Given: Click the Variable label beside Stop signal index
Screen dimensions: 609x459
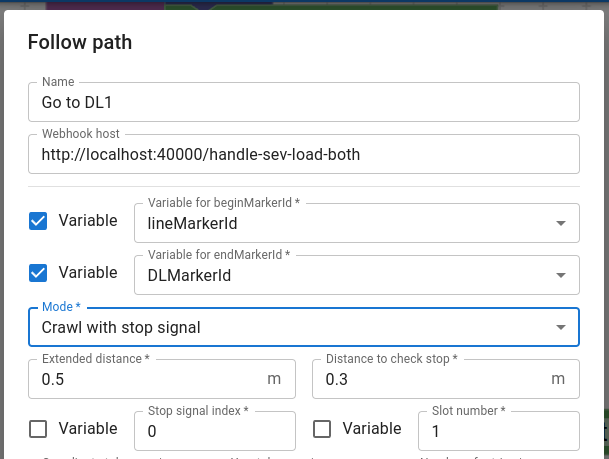Looking at the screenshot, I should 88,429.
